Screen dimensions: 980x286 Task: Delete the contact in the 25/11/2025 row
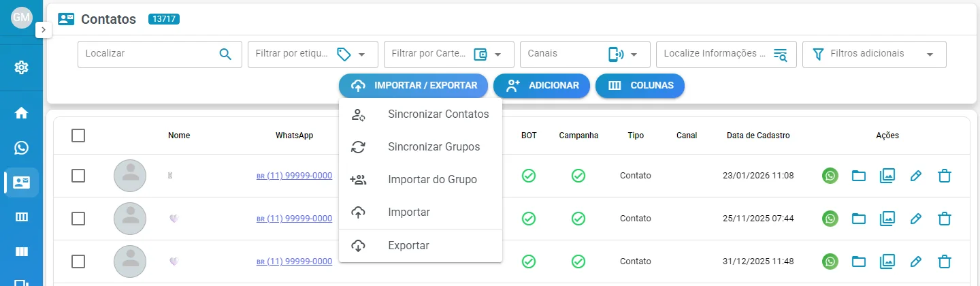(944, 219)
